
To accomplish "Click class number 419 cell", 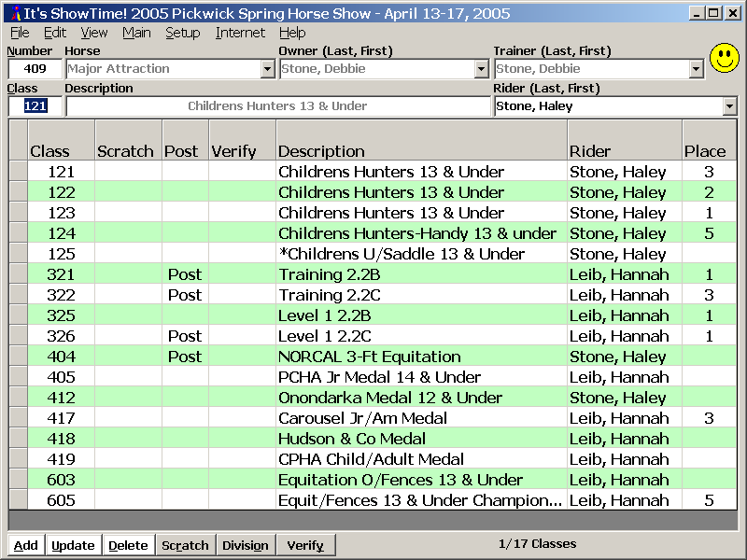I will point(62,458).
